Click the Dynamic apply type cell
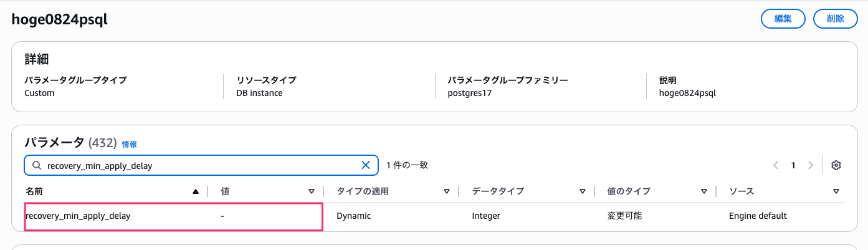This screenshot has width=868, height=250. point(354,216)
